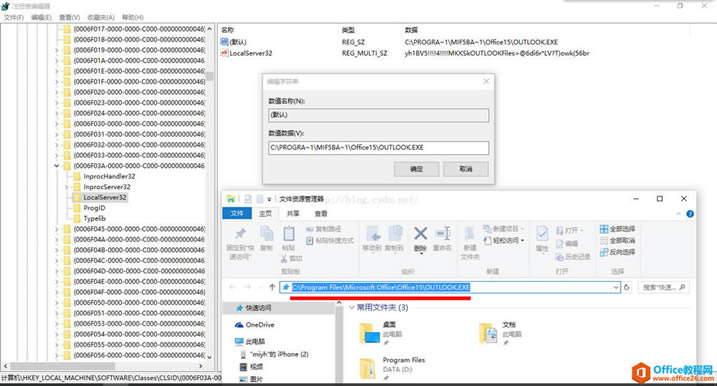
Task: Click the Copy icon in Explorer ribbon
Action: 267,233
